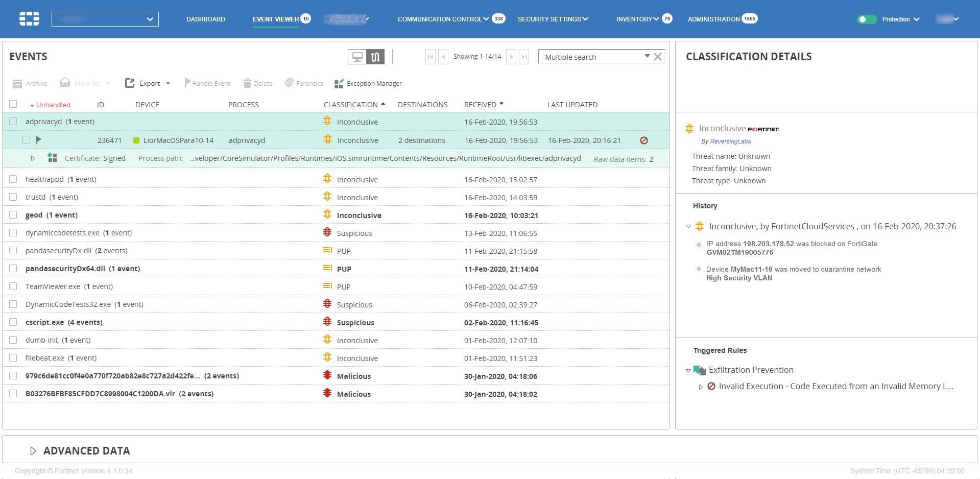The height and width of the screenshot is (479, 980).
Task: Open Forensics for the selected event
Action: [303, 83]
